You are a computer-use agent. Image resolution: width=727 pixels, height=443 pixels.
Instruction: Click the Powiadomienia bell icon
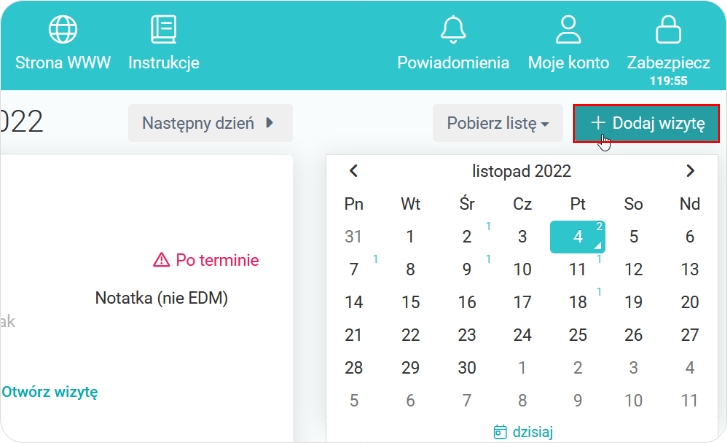pyautogui.click(x=453, y=30)
